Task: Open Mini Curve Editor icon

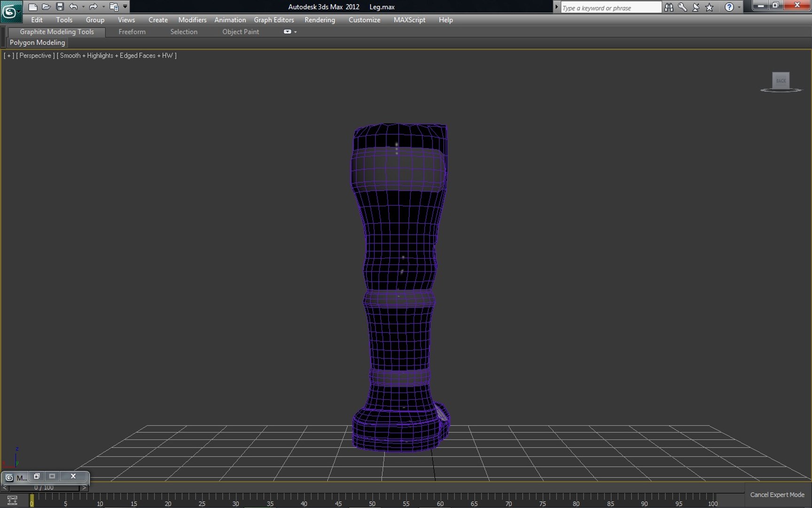Action: click(x=12, y=500)
